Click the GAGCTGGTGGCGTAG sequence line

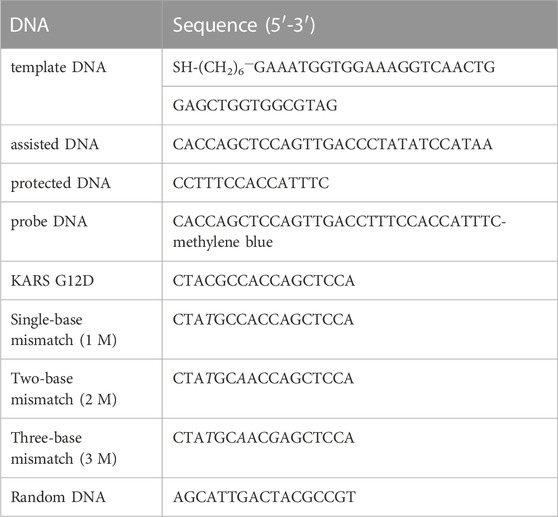(255, 105)
